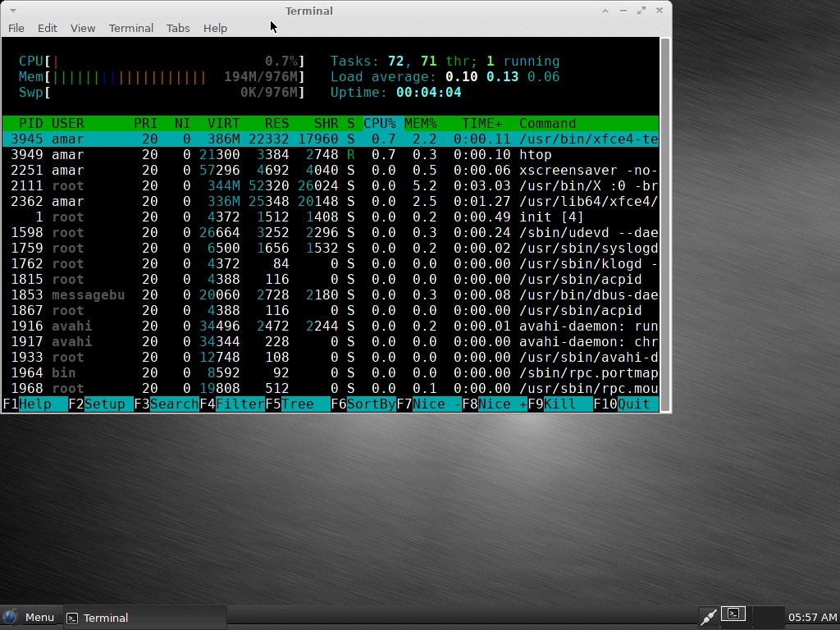Click the F1 Help button in htop
This screenshot has width=840, height=630.
[35, 404]
